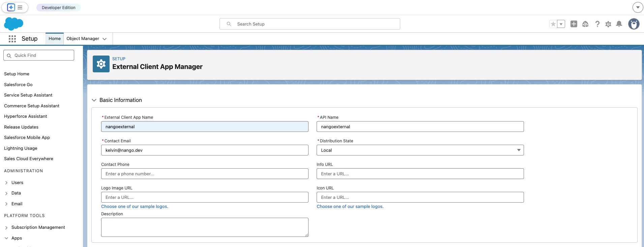This screenshot has height=247, width=644.
Task: Open the notifications bell
Action: (619, 24)
